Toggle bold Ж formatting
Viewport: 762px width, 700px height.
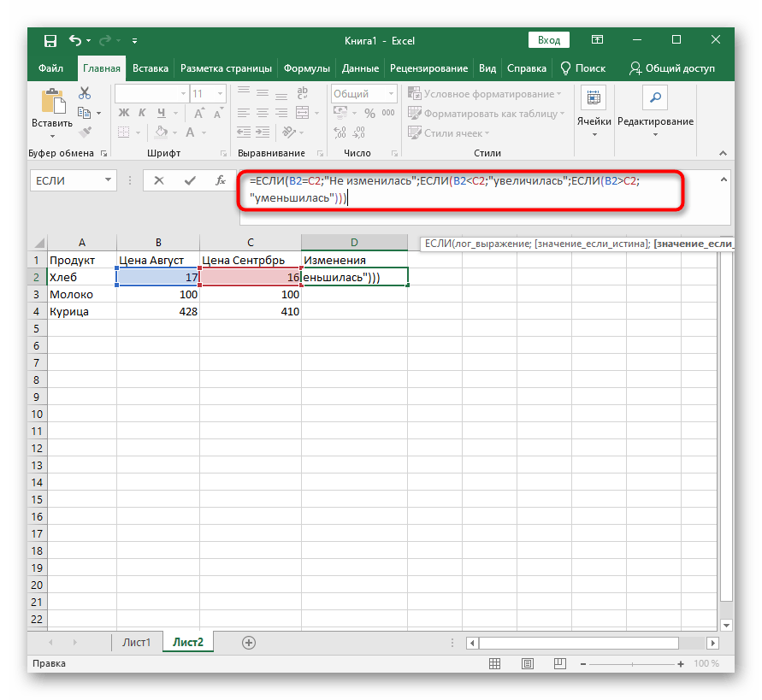click(124, 113)
